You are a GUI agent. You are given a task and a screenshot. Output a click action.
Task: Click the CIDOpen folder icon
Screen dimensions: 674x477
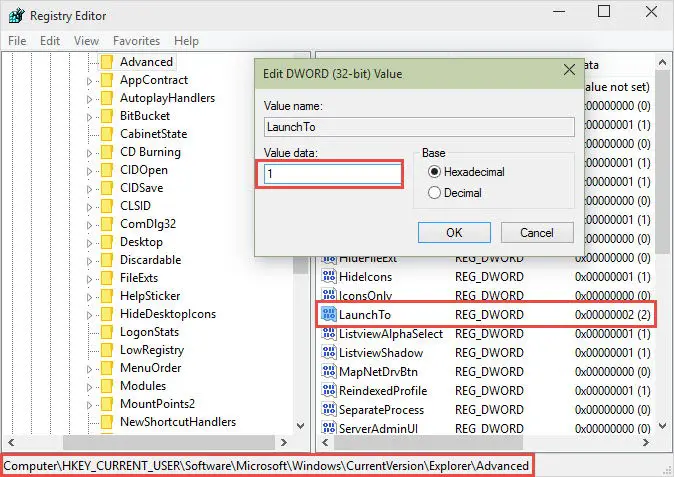[x=107, y=170]
